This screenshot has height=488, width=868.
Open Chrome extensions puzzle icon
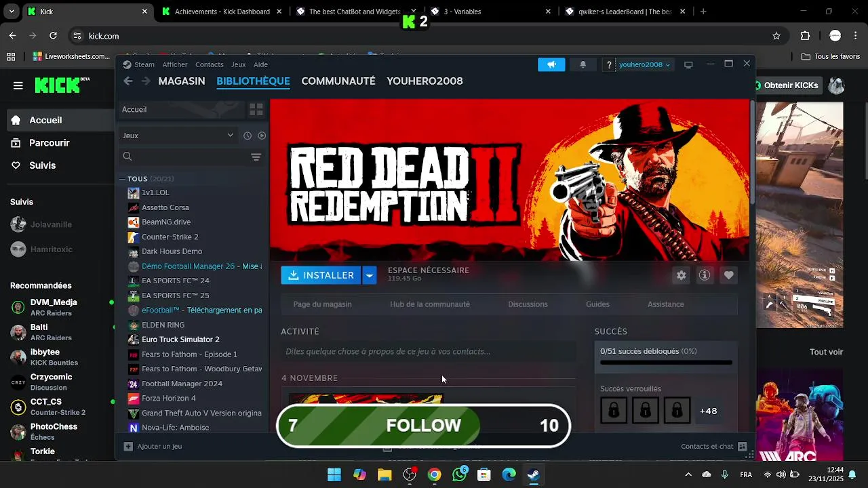(x=806, y=36)
